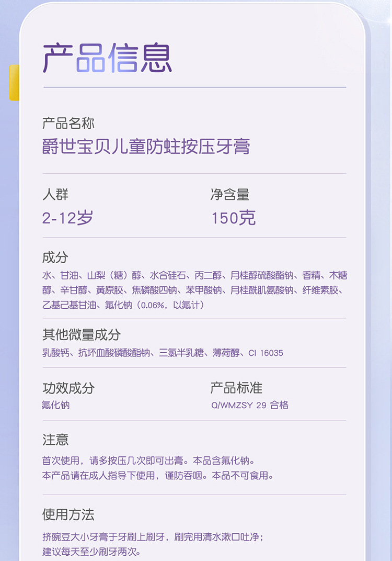Click the 产品标准 label
Viewport: 392px width, 561px height.
236,388
